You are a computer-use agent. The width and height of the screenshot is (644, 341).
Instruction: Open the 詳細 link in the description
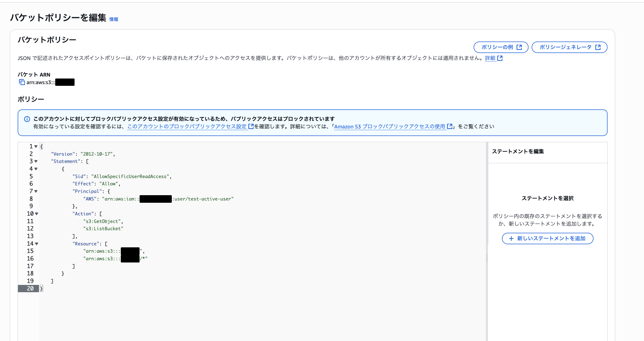490,58
